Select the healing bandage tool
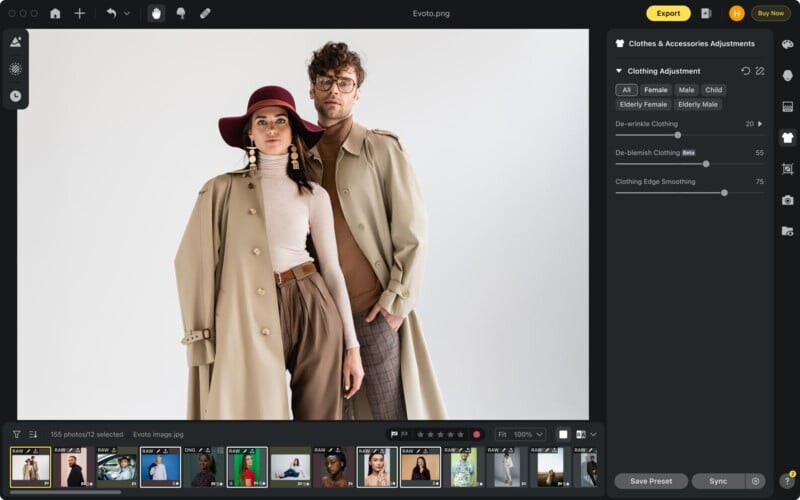 [x=205, y=13]
